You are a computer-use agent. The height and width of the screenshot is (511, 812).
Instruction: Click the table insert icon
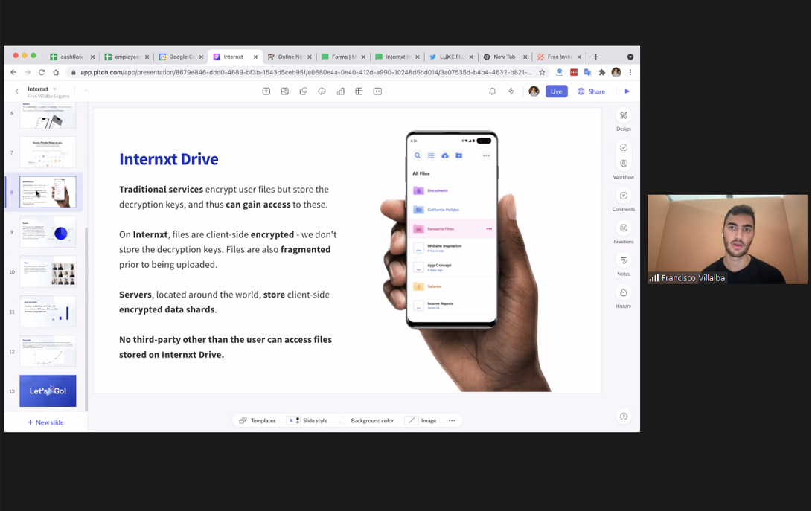click(359, 91)
